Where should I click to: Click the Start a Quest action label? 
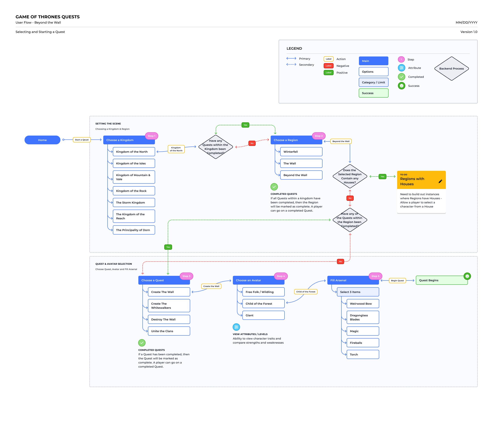point(81,140)
